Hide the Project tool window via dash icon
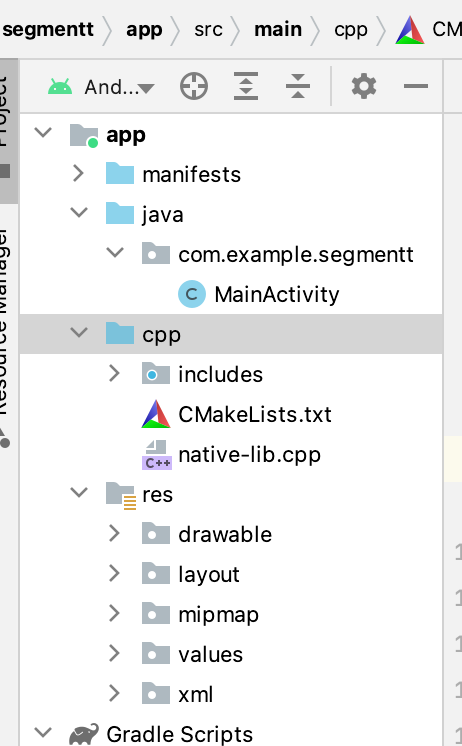This screenshot has height=746, width=462. click(x=415, y=87)
